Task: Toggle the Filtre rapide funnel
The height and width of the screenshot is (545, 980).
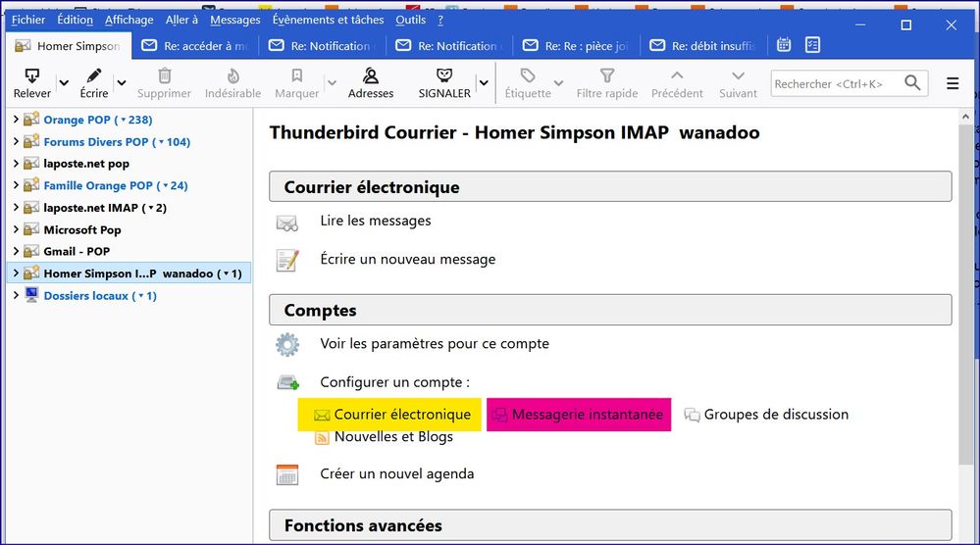Action: [x=607, y=76]
